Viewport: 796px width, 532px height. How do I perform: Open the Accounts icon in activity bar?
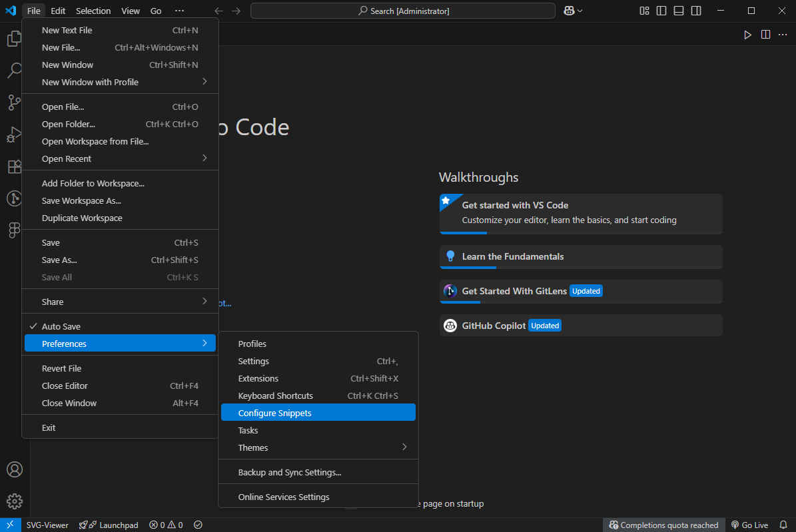coord(15,469)
